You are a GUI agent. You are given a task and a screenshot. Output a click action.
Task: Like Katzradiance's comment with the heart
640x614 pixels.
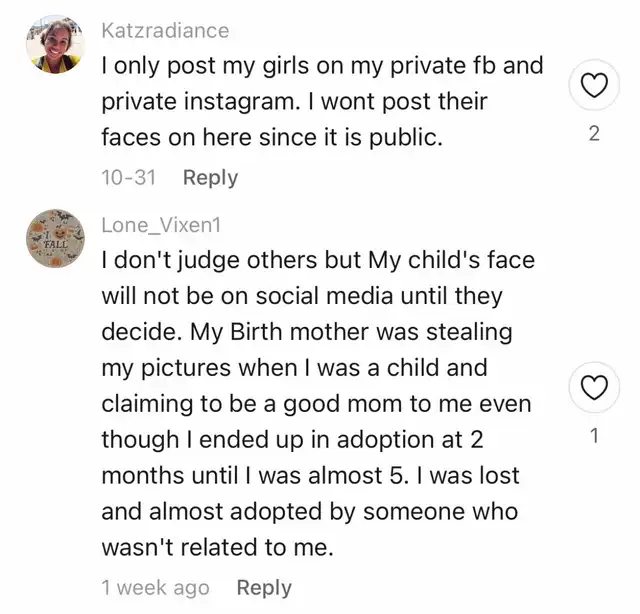(594, 88)
